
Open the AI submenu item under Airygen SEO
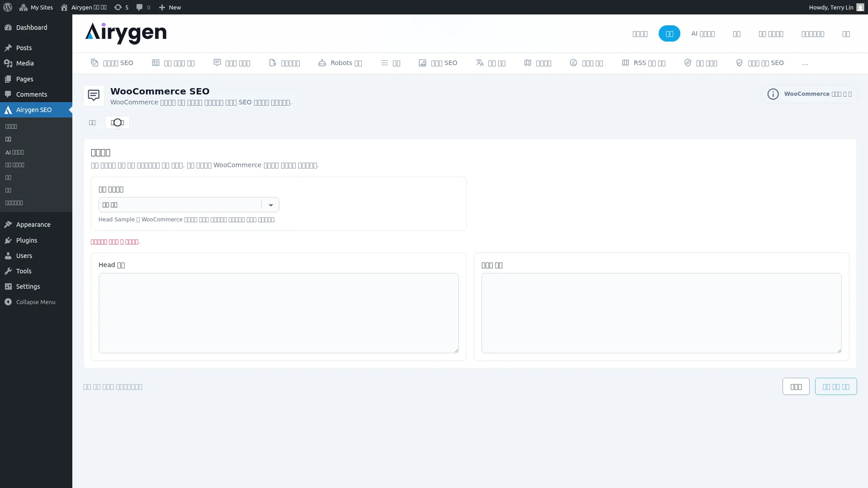pyautogui.click(x=14, y=152)
